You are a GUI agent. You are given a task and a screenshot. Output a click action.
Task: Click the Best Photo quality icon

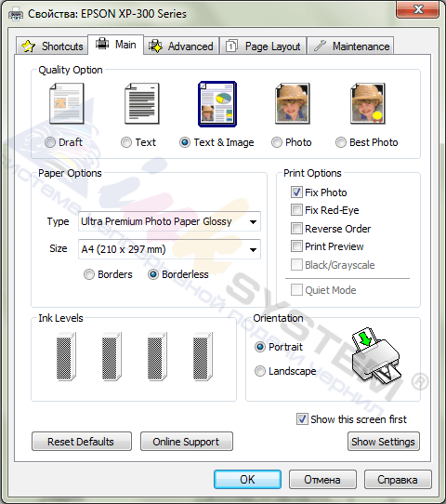coord(368,103)
